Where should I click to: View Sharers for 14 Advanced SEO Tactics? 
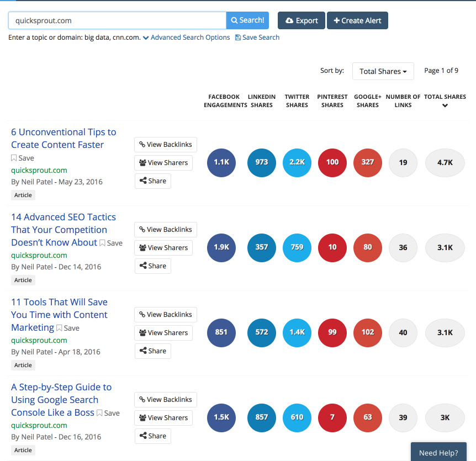[x=163, y=248]
